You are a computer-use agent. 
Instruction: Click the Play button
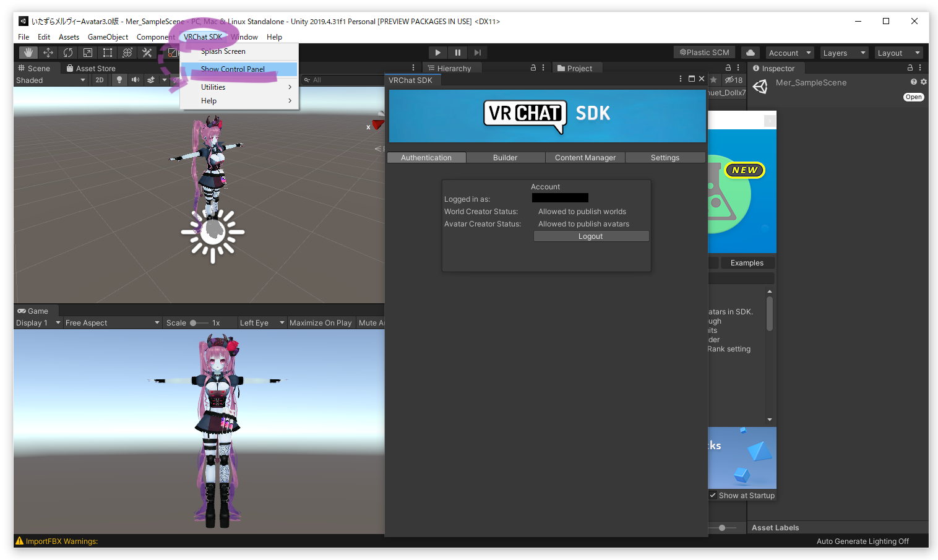pos(437,53)
